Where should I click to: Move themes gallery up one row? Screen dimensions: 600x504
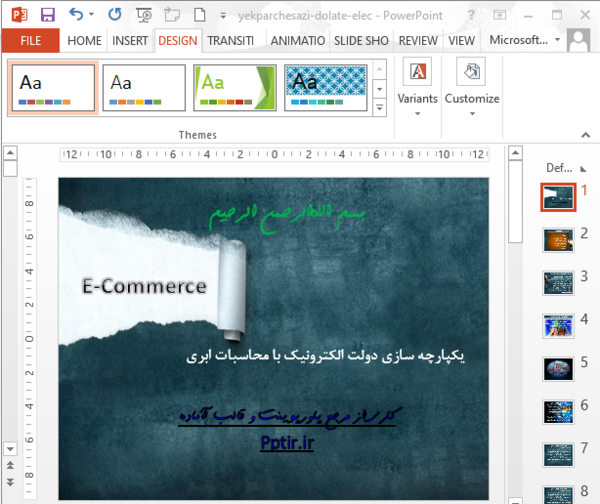click(x=379, y=69)
